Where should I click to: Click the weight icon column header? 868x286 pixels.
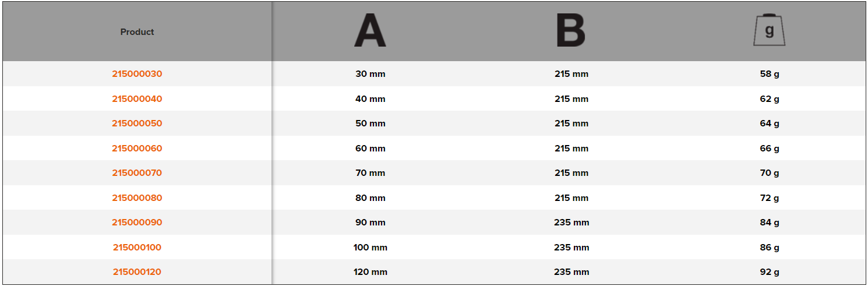[x=769, y=30]
